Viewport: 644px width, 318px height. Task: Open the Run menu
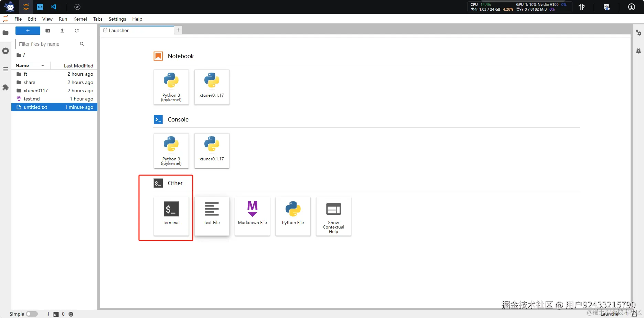point(63,19)
